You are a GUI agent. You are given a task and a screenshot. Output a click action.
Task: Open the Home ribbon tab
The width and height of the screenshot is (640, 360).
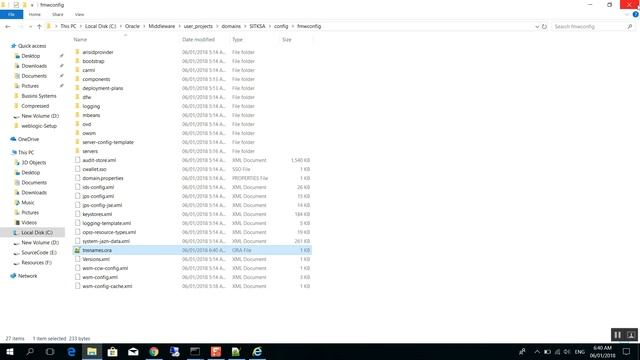tap(35, 14)
